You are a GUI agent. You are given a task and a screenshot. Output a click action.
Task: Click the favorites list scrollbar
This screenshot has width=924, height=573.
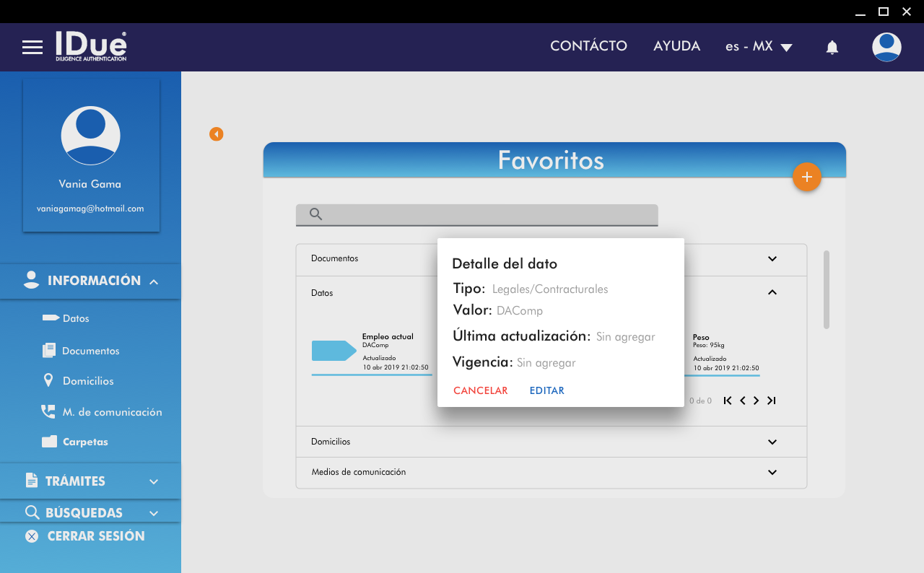coord(826,289)
